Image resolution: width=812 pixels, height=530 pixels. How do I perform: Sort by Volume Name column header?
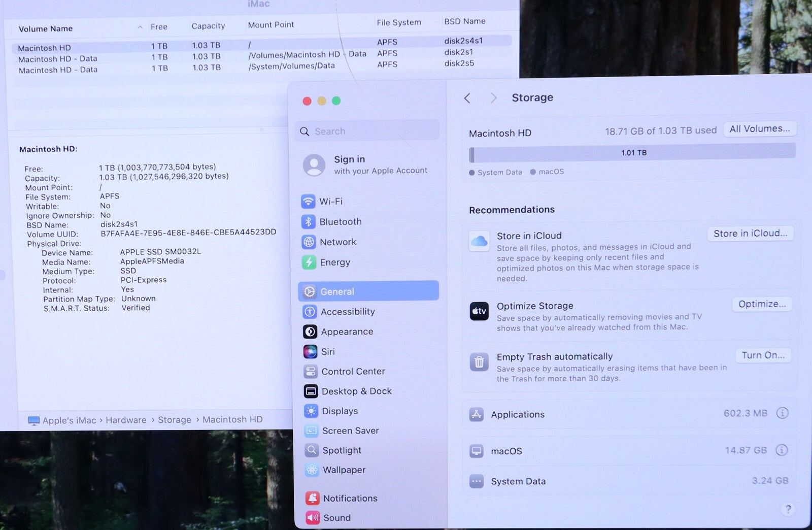(46, 29)
